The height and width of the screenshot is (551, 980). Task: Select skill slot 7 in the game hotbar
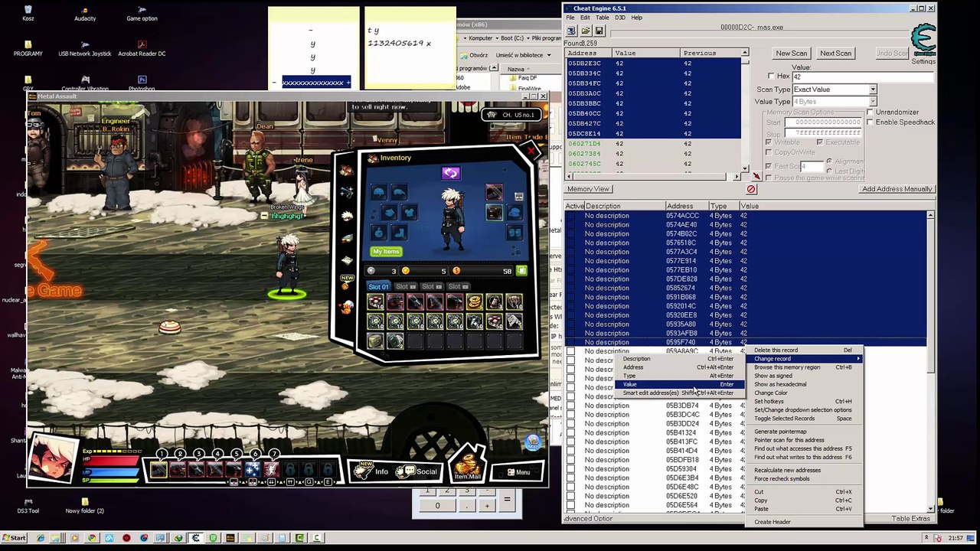271,469
